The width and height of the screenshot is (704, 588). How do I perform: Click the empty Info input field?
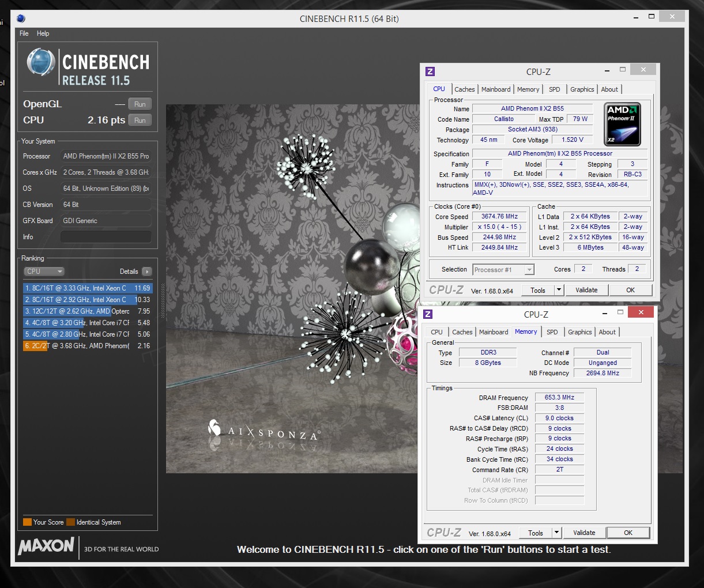[106, 237]
